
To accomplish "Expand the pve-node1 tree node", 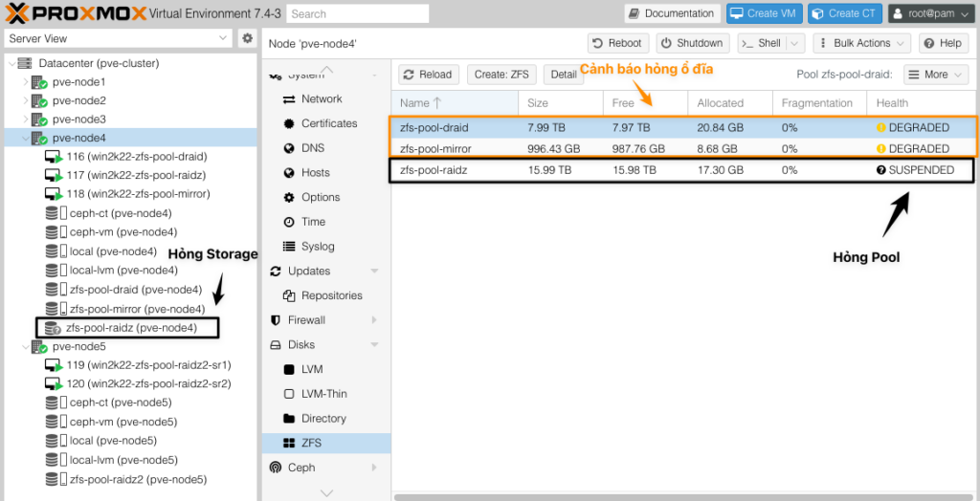I will pyautogui.click(x=26, y=82).
